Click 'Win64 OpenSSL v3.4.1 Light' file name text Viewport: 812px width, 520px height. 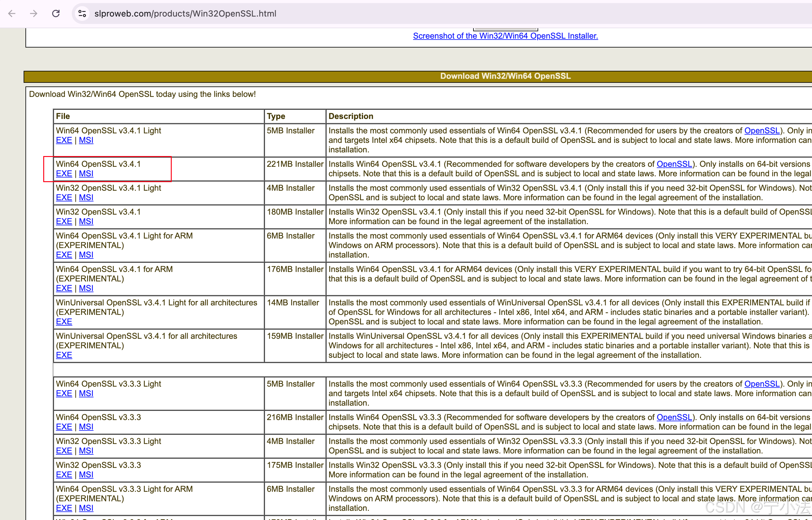tap(108, 131)
